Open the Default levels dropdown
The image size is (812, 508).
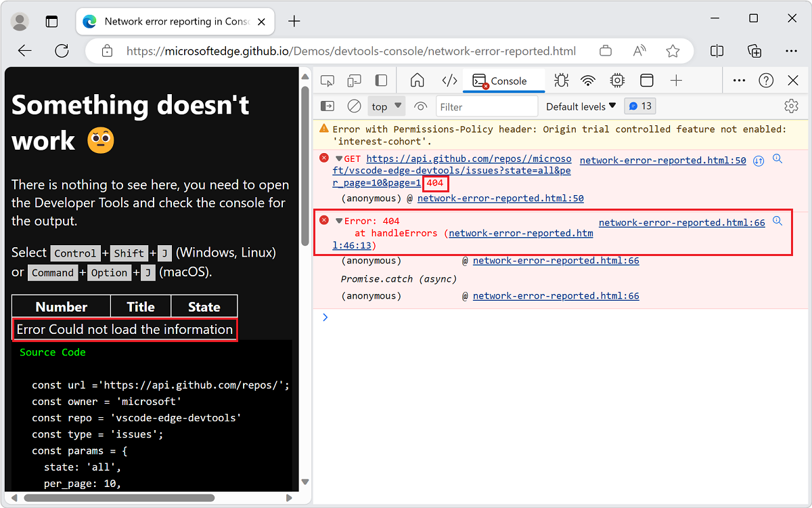[x=579, y=106]
